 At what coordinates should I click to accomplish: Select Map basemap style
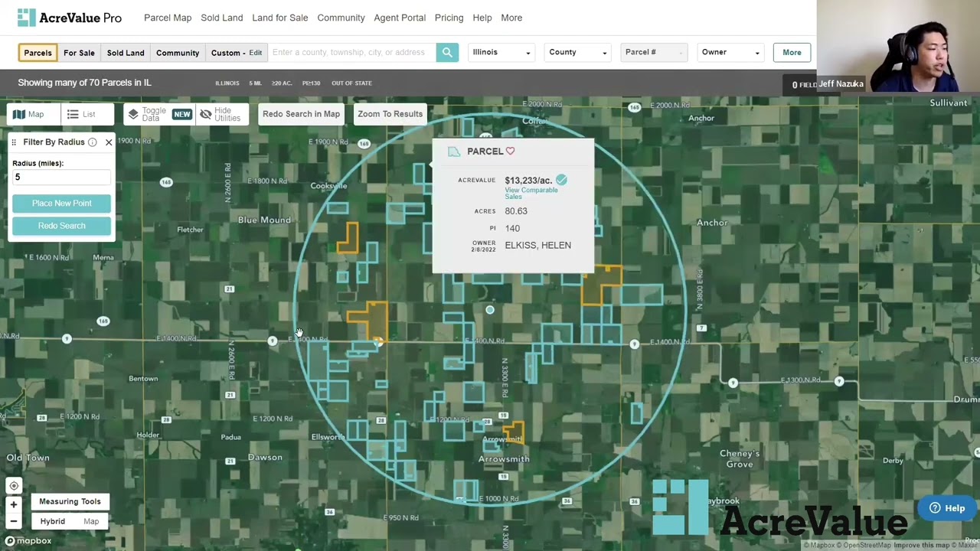tap(91, 521)
